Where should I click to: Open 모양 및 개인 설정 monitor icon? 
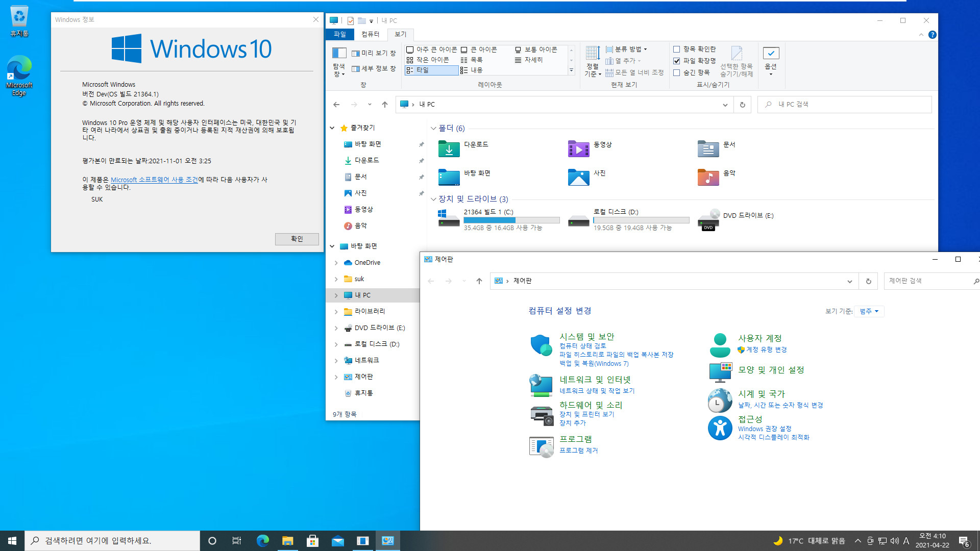point(720,372)
